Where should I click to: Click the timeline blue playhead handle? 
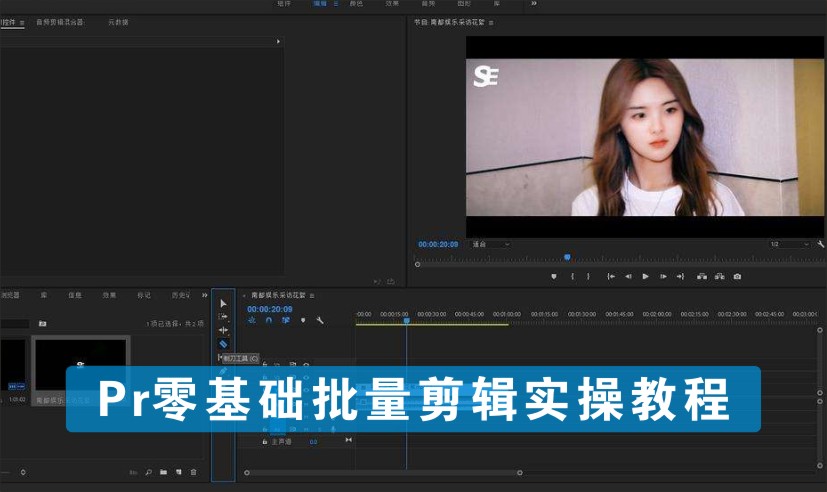[407, 320]
